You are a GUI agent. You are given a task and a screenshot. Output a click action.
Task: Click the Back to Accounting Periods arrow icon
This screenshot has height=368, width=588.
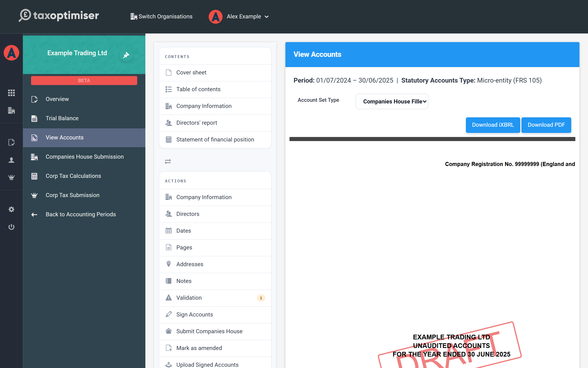pos(34,214)
